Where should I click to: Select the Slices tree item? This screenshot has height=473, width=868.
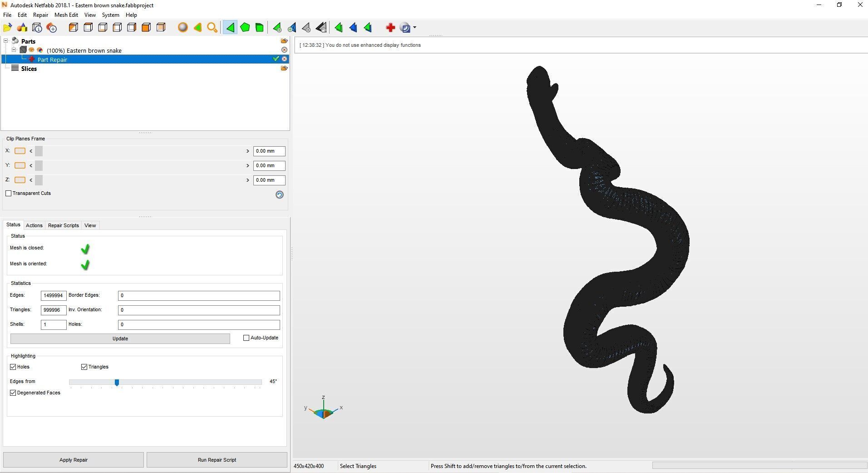pyautogui.click(x=29, y=69)
